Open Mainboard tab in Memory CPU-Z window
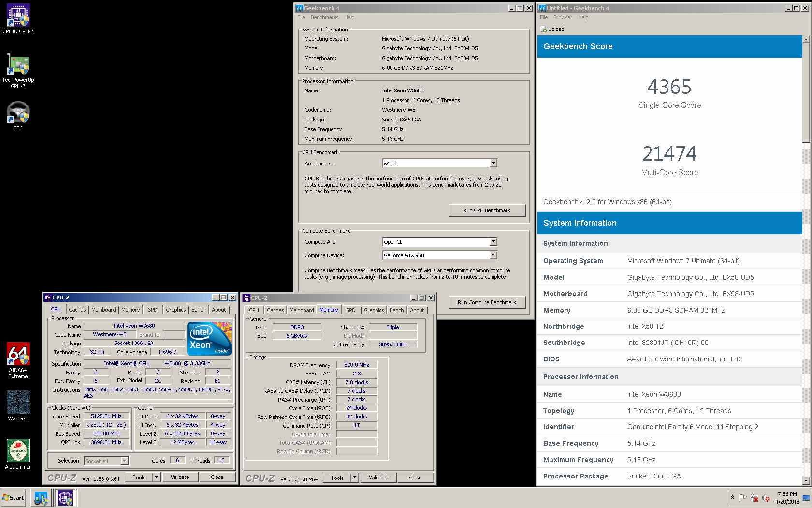This screenshot has width=812, height=508. pyautogui.click(x=302, y=310)
